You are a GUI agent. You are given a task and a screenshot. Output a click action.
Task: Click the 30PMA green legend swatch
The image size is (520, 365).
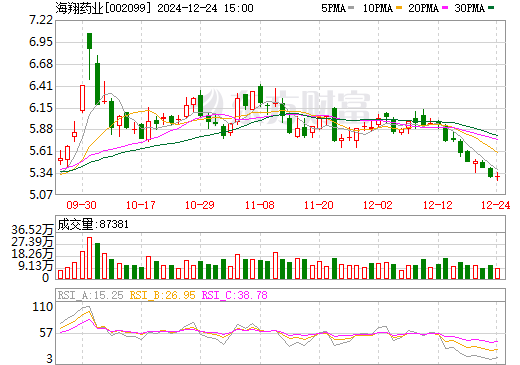pos(491,8)
